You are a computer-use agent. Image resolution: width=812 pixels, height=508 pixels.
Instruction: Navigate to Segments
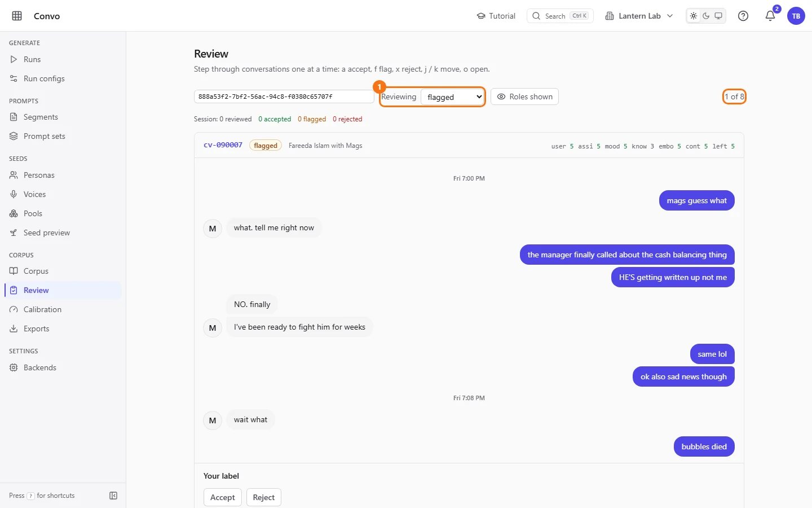[x=63, y=117]
